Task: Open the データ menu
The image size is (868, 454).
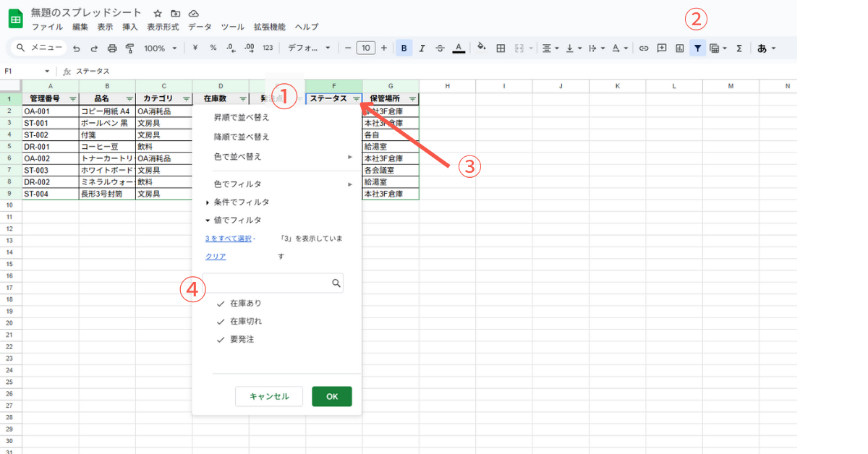Action: [200, 27]
